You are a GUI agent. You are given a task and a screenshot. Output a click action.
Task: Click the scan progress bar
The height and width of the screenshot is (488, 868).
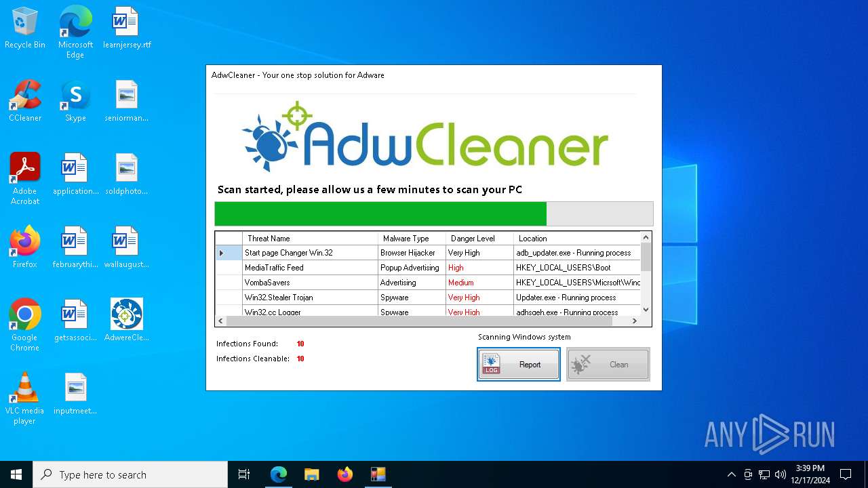pyautogui.click(x=434, y=213)
